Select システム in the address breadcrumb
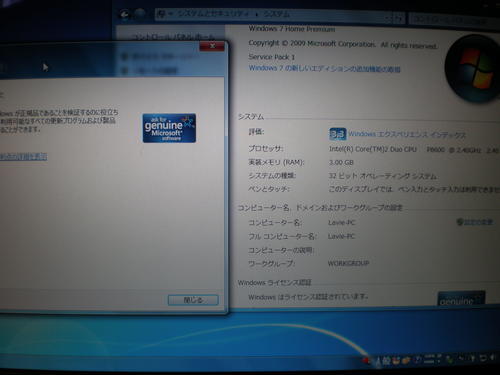This screenshot has width=500, height=375. [277, 14]
